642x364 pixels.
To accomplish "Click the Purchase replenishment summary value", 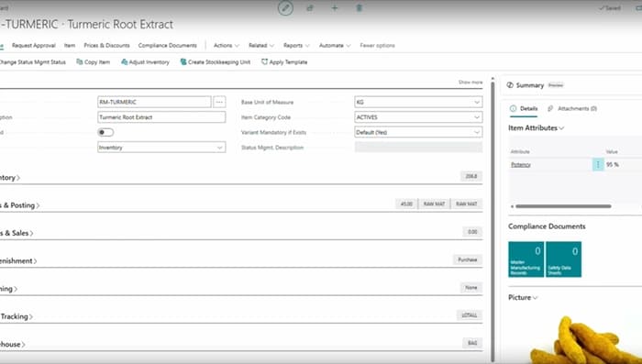I will tap(467, 259).
